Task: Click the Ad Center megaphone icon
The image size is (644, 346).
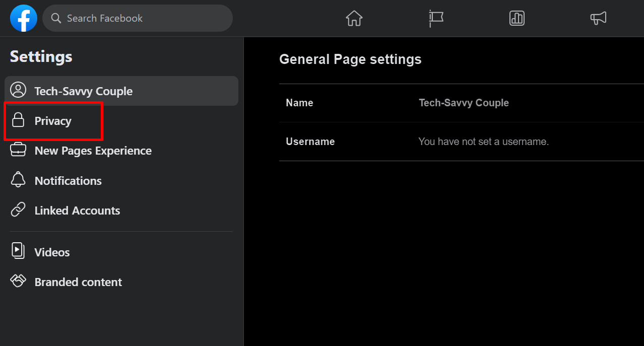Action: point(598,18)
